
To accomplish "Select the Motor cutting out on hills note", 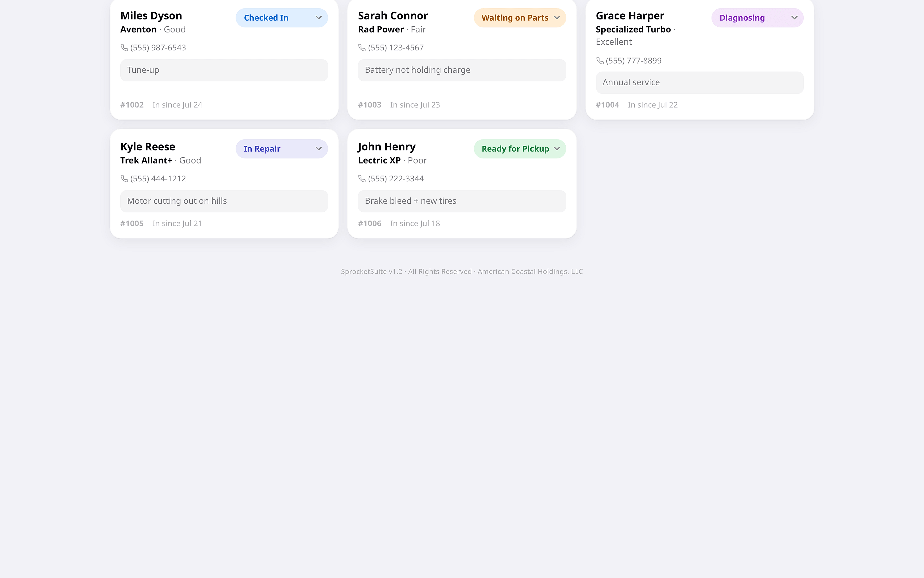I will pos(224,201).
